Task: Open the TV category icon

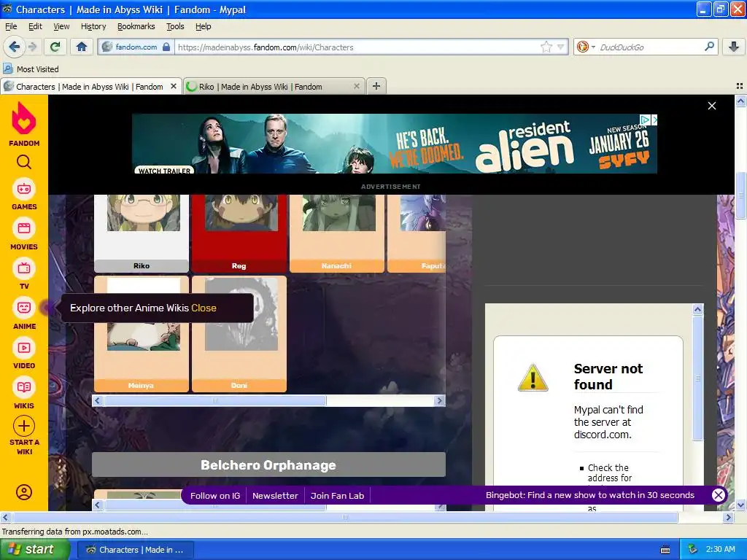Action: coord(24,268)
